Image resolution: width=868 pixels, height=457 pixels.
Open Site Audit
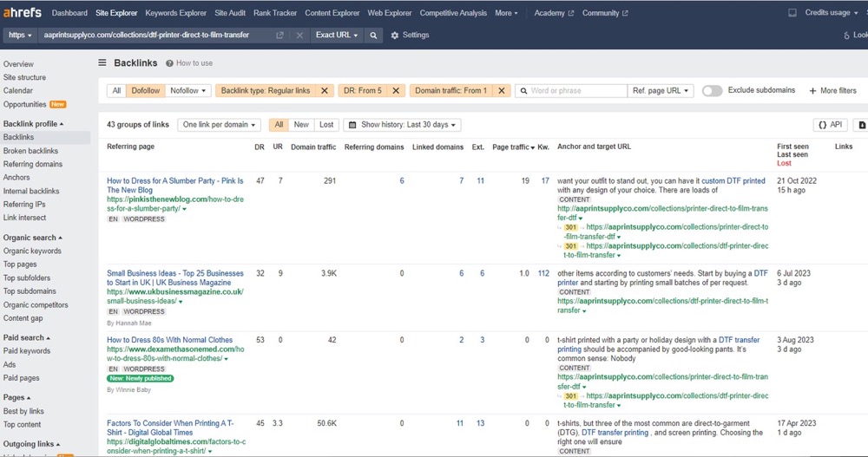[230, 13]
